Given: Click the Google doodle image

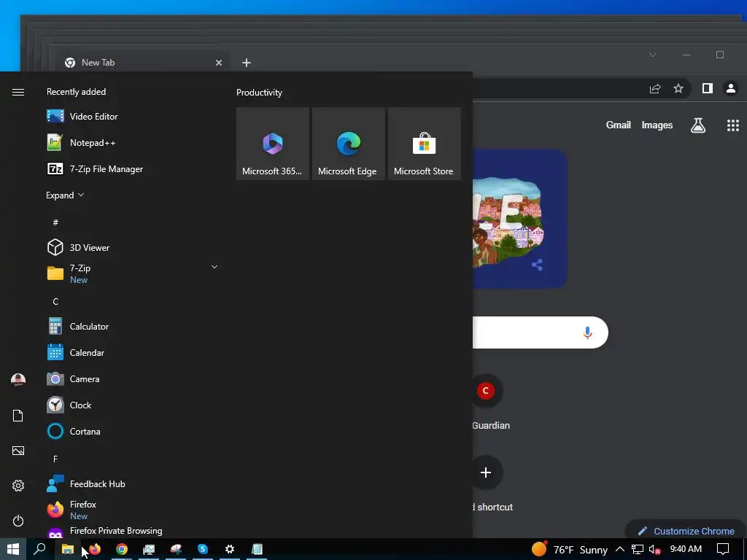Looking at the screenshot, I should (519, 218).
